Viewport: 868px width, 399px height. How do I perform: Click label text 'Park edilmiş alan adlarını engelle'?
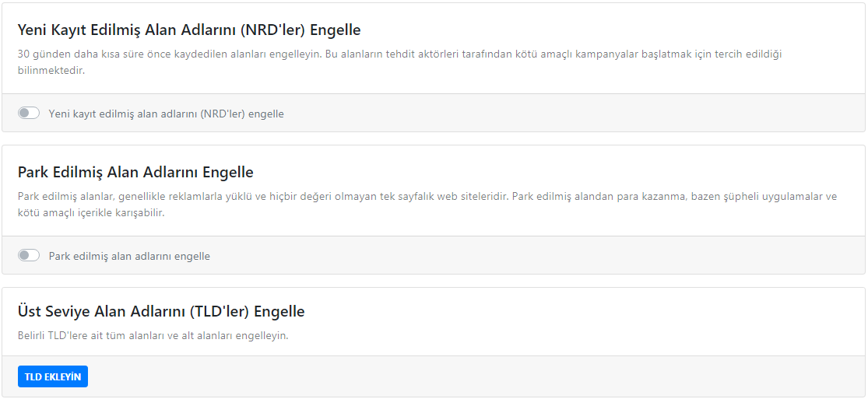click(129, 256)
